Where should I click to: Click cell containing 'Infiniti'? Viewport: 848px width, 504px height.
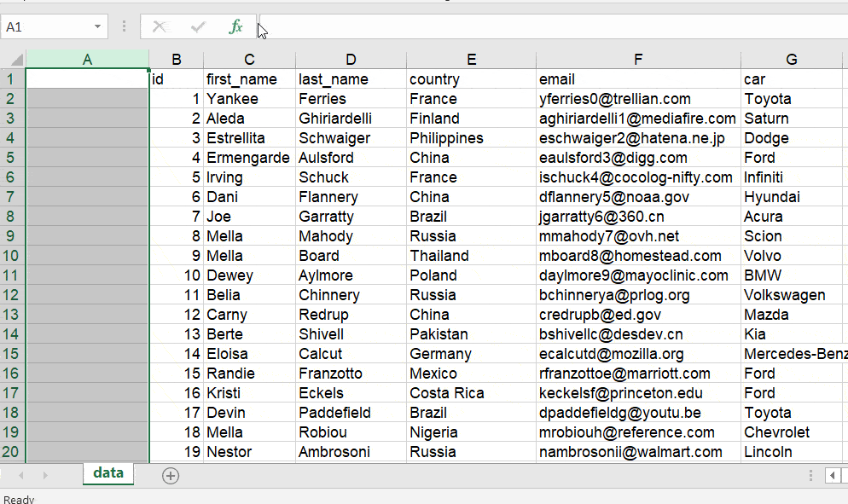792,177
